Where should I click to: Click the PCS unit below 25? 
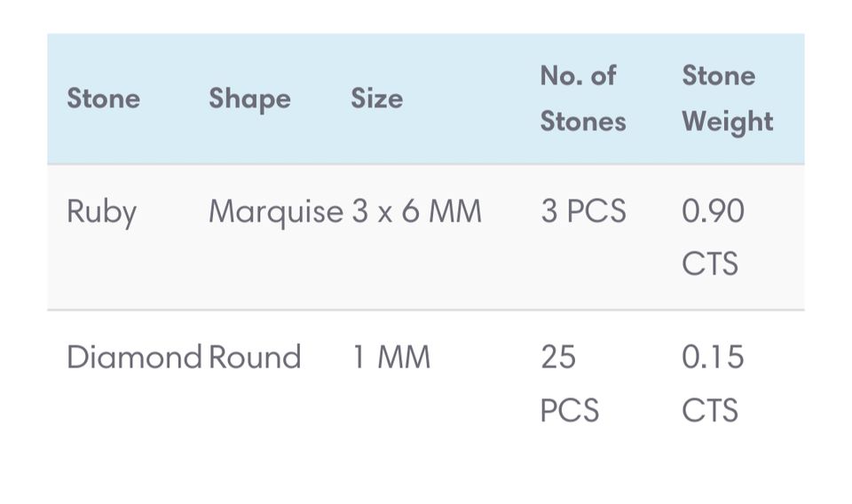569,411
